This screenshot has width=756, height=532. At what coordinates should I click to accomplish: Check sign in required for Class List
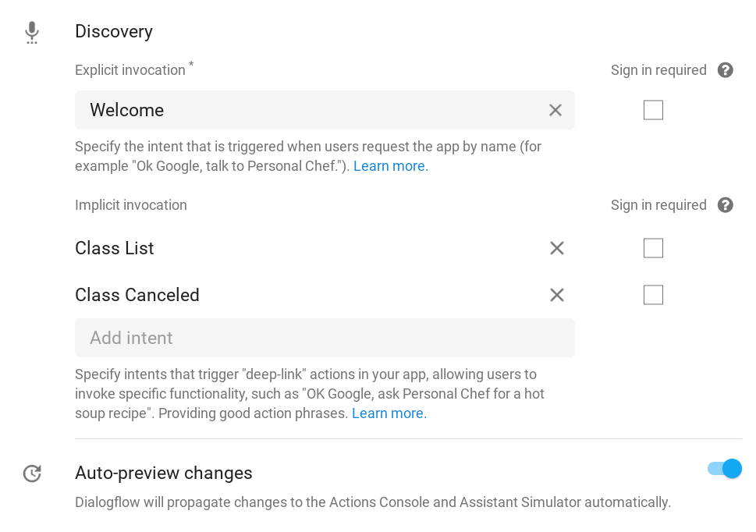click(653, 248)
